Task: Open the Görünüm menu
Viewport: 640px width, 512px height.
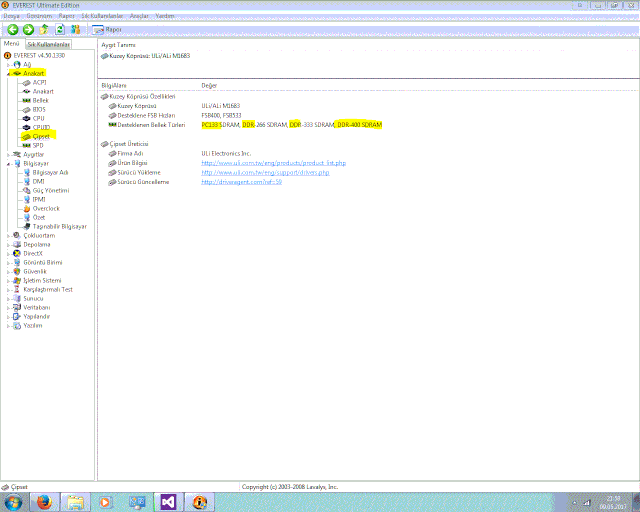Action: [39, 16]
